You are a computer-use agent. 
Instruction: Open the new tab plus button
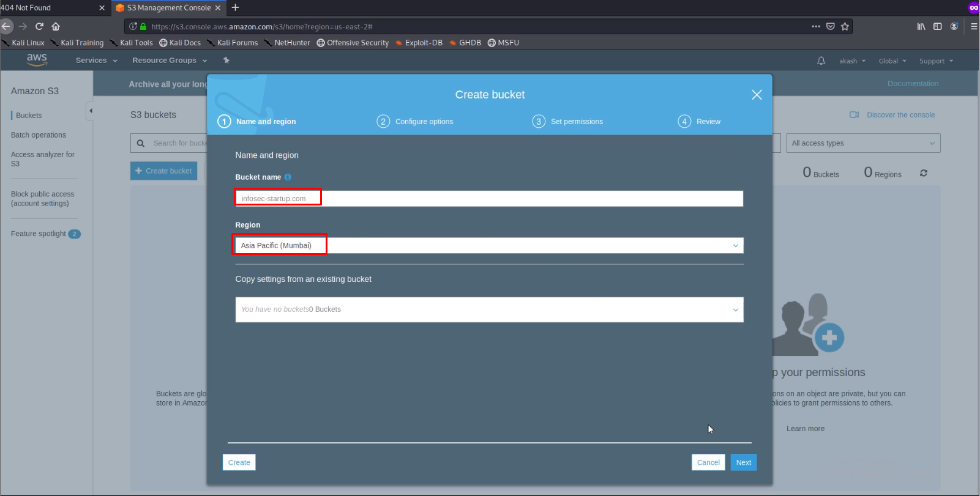(235, 7)
